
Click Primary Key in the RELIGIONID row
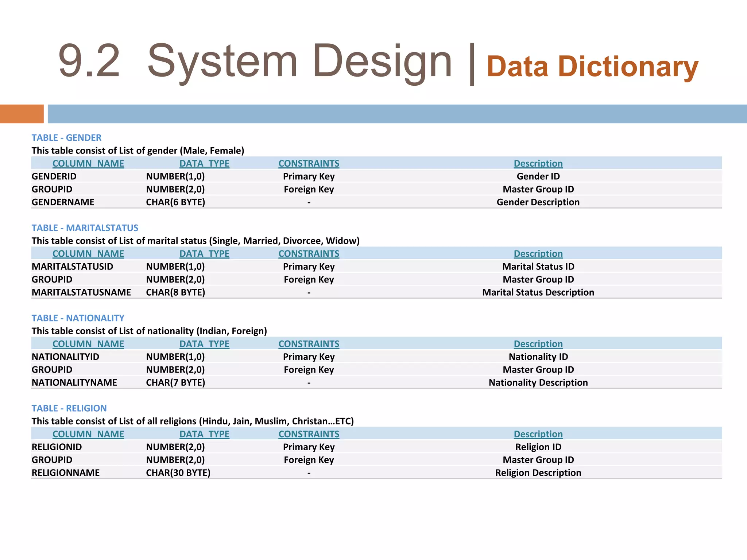(309, 447)
